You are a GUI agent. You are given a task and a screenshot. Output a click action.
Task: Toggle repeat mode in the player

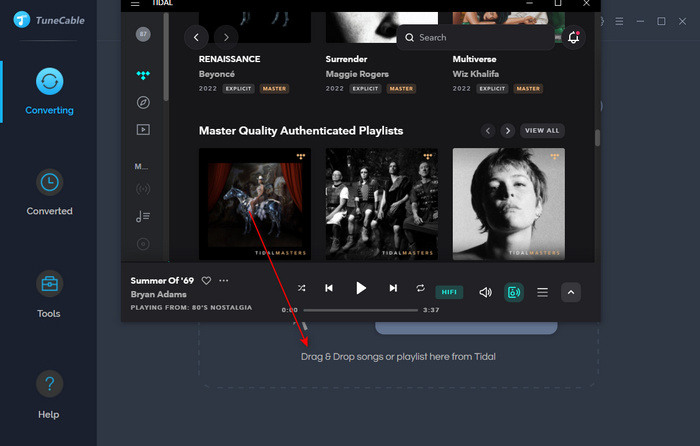click(x=420, y=288)
